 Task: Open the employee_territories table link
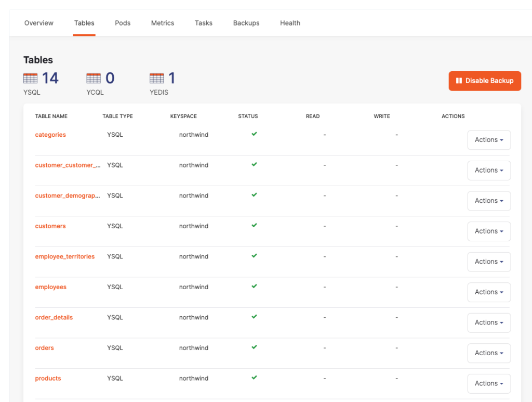click(x=64, y=256)
